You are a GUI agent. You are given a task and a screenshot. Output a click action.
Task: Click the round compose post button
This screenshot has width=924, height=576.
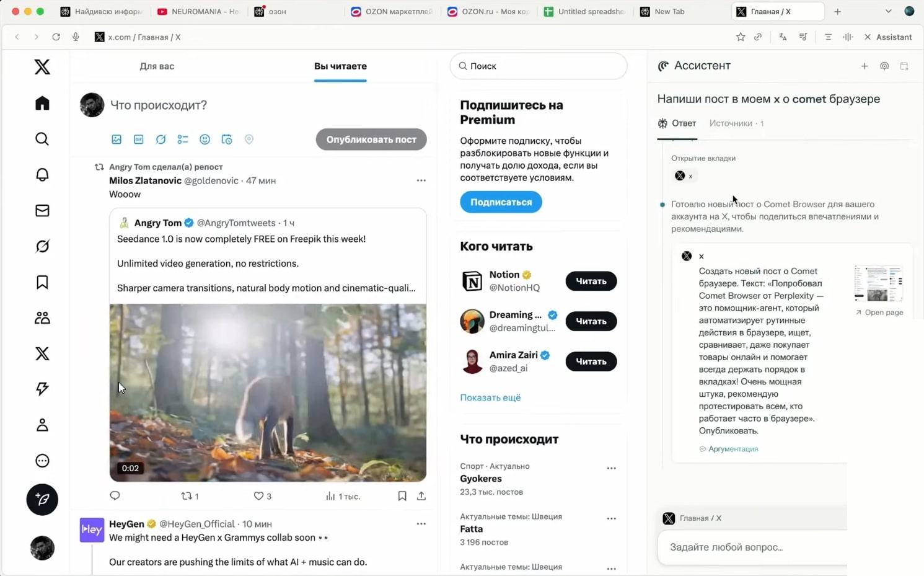[42, 499]
